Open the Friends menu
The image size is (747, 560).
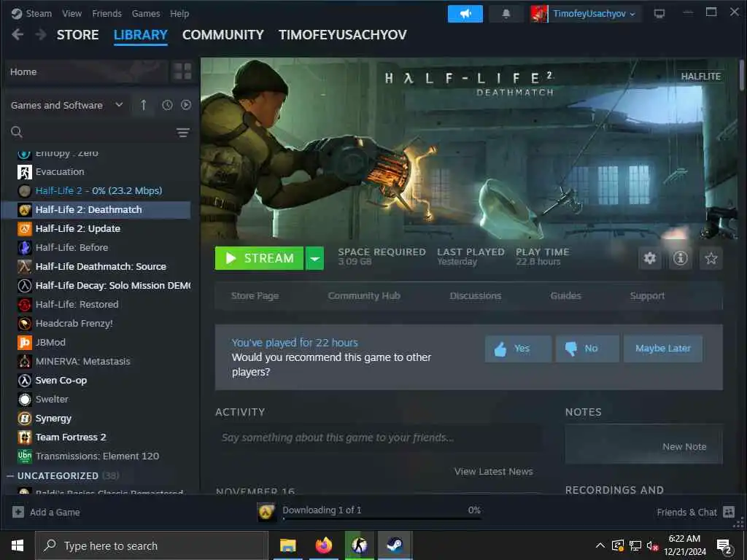click(107, 13)
